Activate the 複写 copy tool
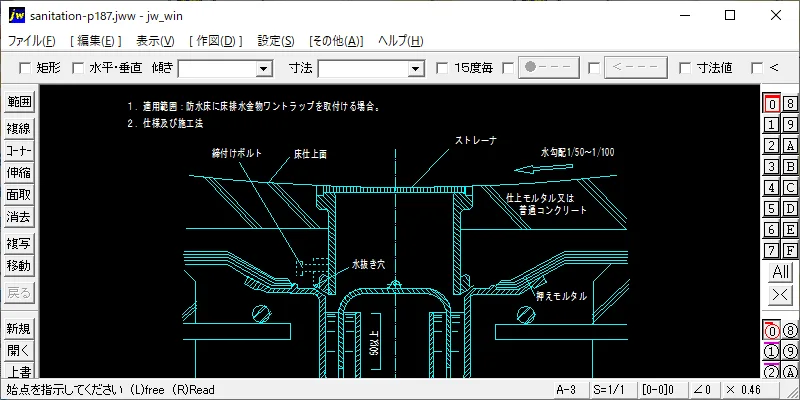This screenshot has width=800, height=400. click(x=19, y=244)
